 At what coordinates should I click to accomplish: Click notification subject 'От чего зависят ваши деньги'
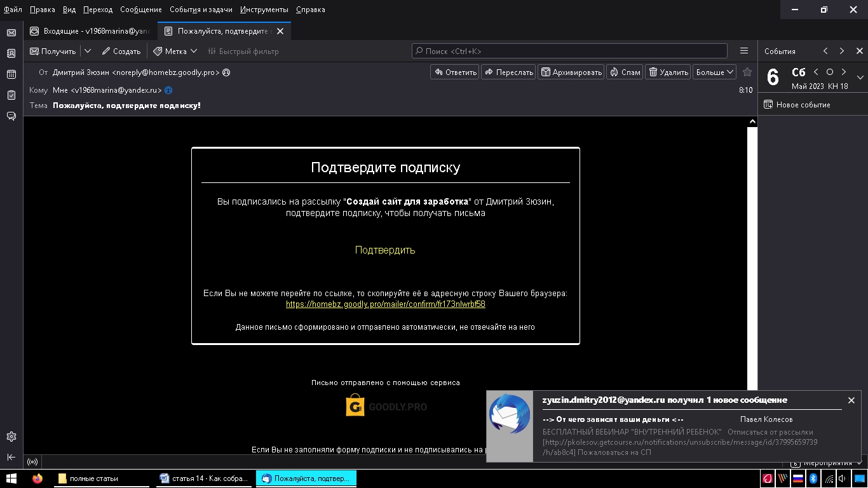(613, 419)
